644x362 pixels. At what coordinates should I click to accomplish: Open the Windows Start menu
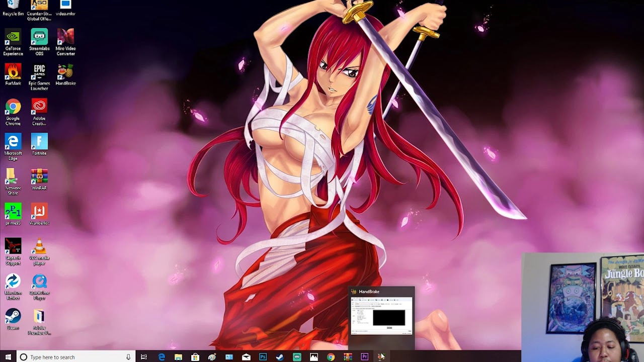pos(8,357)
